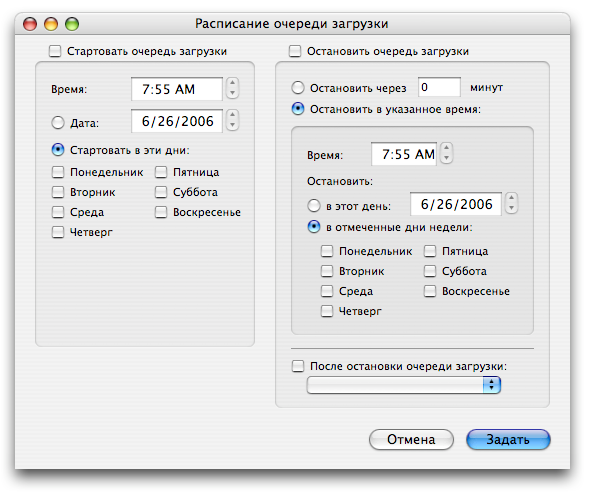Enable 'Остановить очередь загрузки' checkbox
590x492 pixels.
click(295, 51)
